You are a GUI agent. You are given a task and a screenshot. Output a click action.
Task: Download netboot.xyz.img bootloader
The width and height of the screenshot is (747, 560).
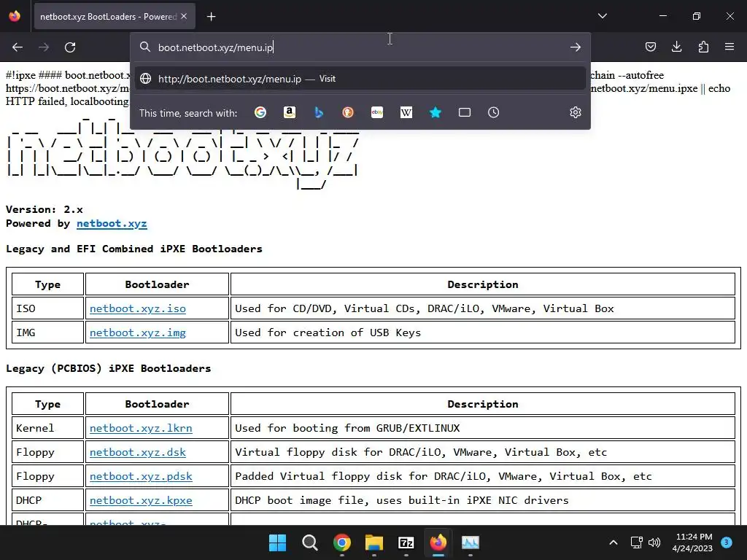pos(138,332)
